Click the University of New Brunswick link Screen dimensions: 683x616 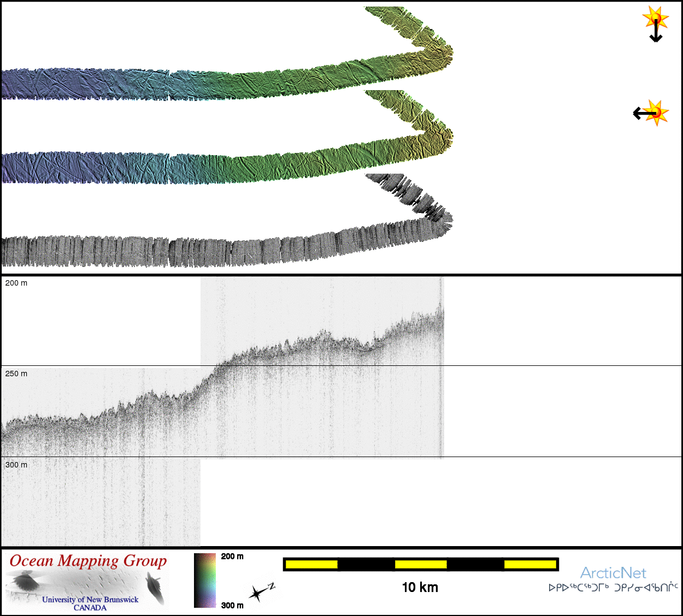coord(90,599)
